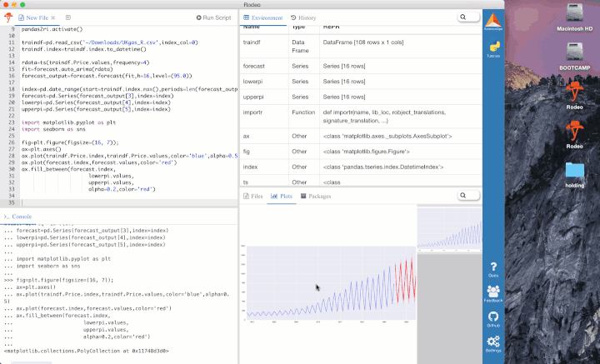The width and height of the screenshot is (600, 364).
Task: Open the Packages tab
Action: pyautogui.click(x=316, y=196)
